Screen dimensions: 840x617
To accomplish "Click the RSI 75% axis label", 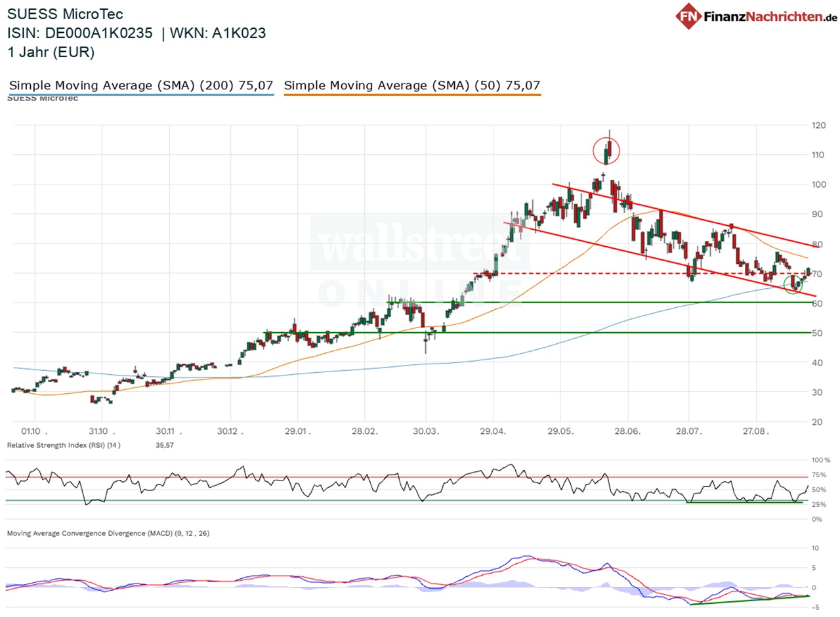I will [x=818, y=475].
